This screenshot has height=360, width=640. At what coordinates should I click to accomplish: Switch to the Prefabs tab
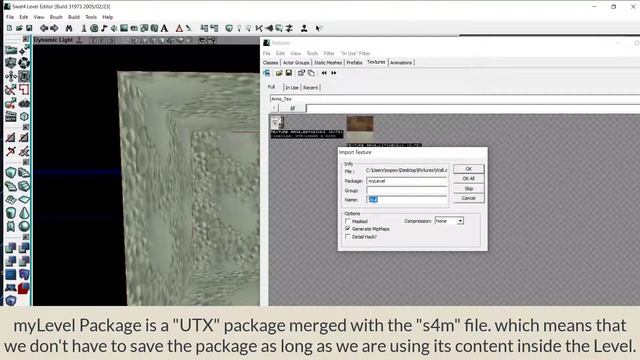(354, 63)
